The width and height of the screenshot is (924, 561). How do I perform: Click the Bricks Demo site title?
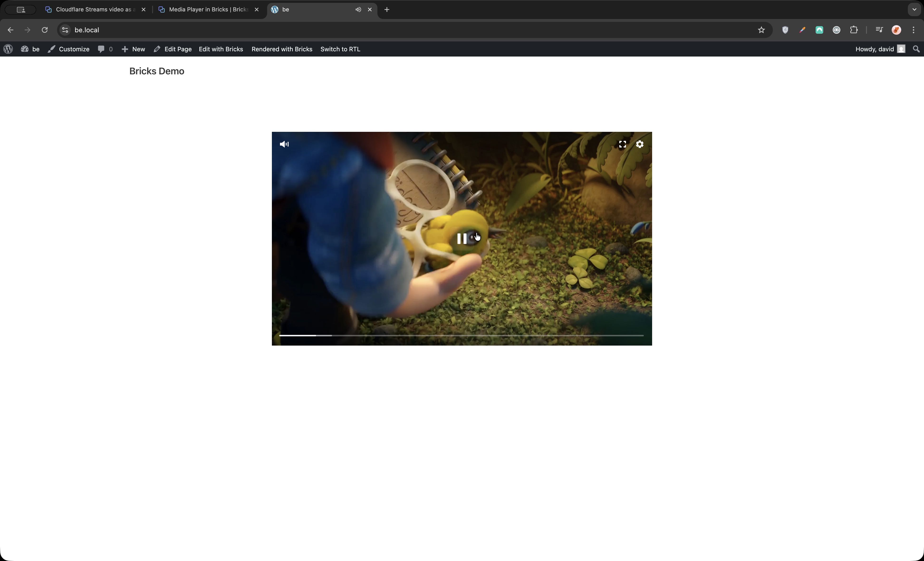157,71
